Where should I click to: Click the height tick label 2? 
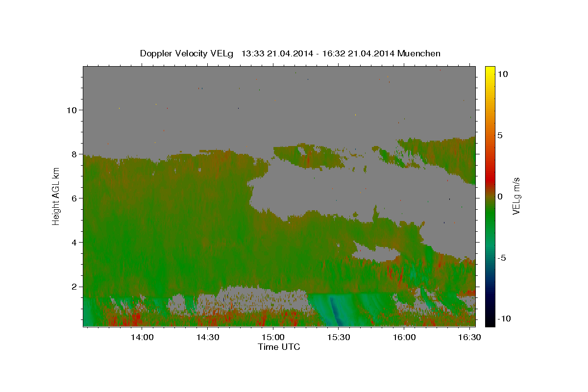pos(74,287)
